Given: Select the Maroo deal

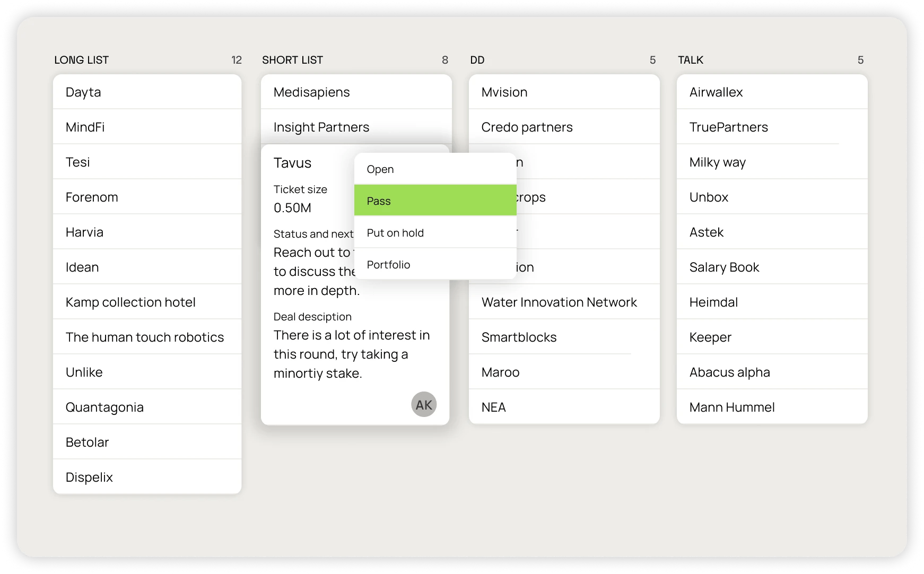Looking at the screenshot, I should click(564, 372).
